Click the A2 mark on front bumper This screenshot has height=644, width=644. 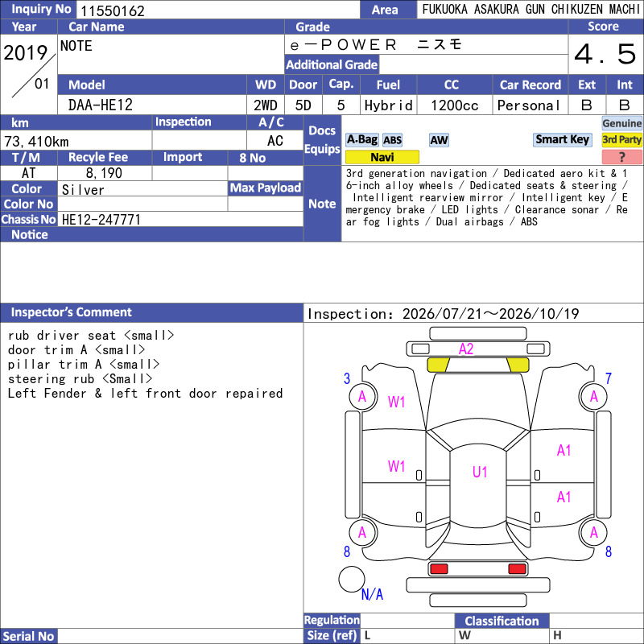466,349
